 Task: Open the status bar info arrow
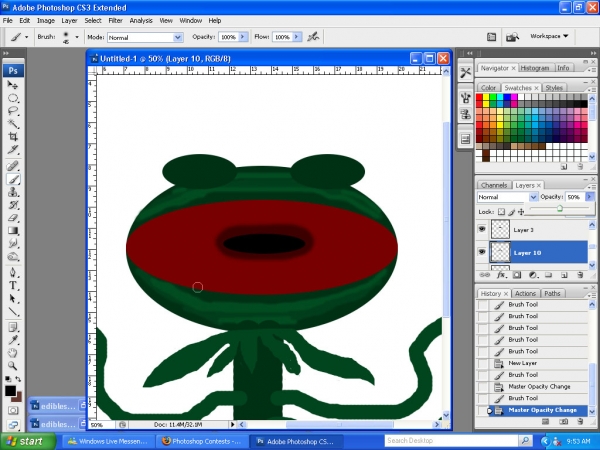[232, 424]
